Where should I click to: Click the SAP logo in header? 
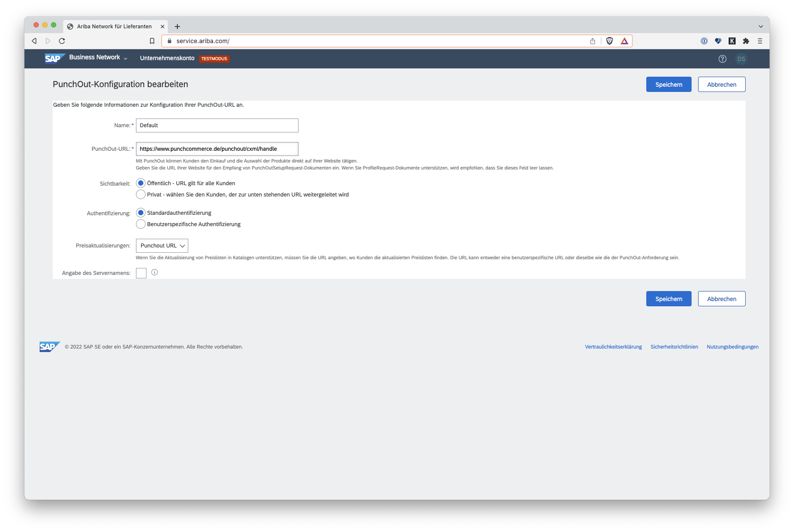click(x=55, y=58)
